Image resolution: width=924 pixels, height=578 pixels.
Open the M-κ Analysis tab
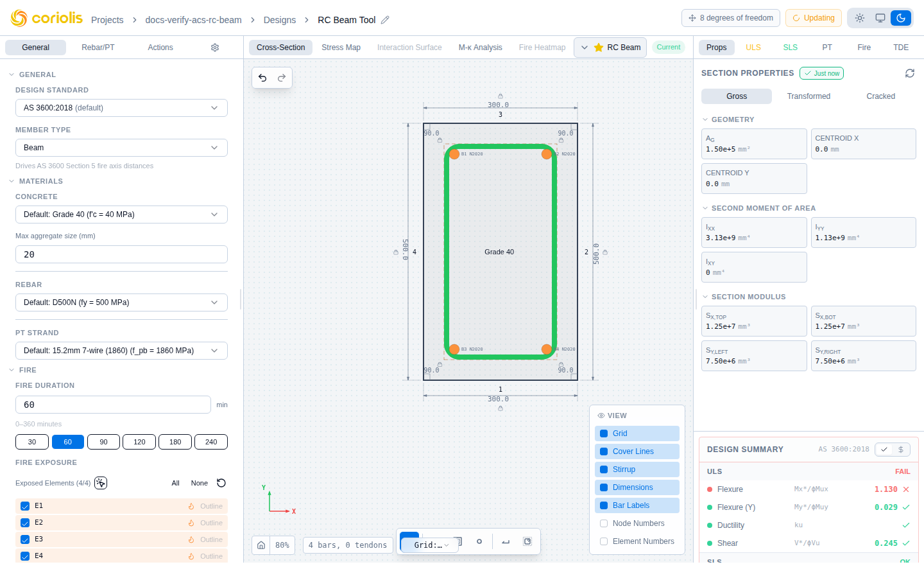tap(480, 48)
